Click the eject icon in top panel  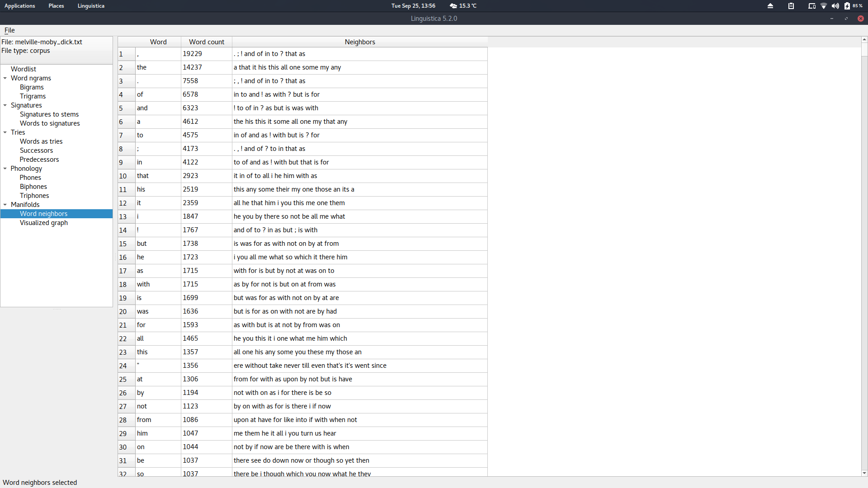click(770, 6)
